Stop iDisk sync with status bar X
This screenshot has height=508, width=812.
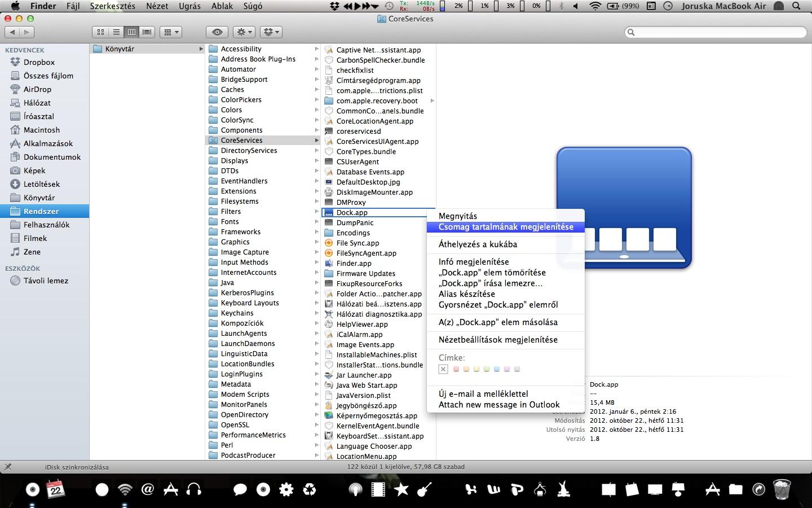[x=8, y=467]
